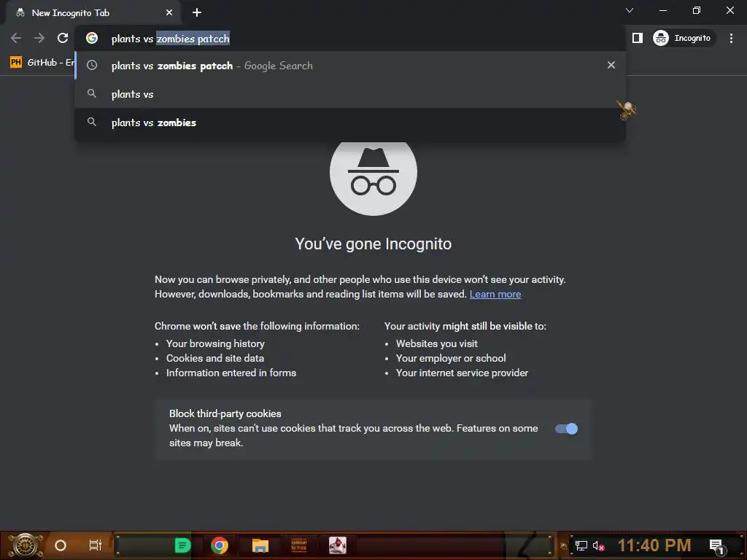Reload the current page
Screen dimensions: 747x560
(63, 38)
